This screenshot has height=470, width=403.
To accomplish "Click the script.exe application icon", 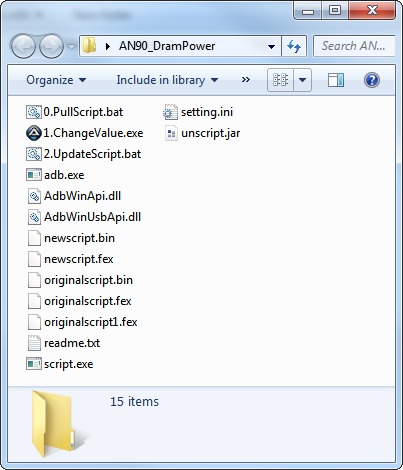I will (34, 364).
